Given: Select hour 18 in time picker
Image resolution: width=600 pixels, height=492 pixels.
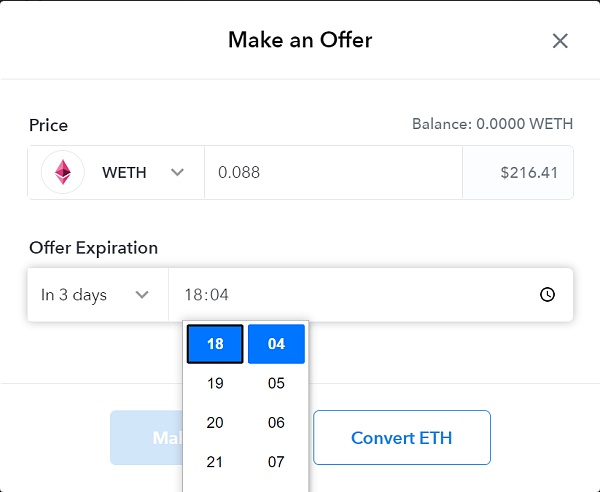Looking at the screenshot, I should pos(215,344).
